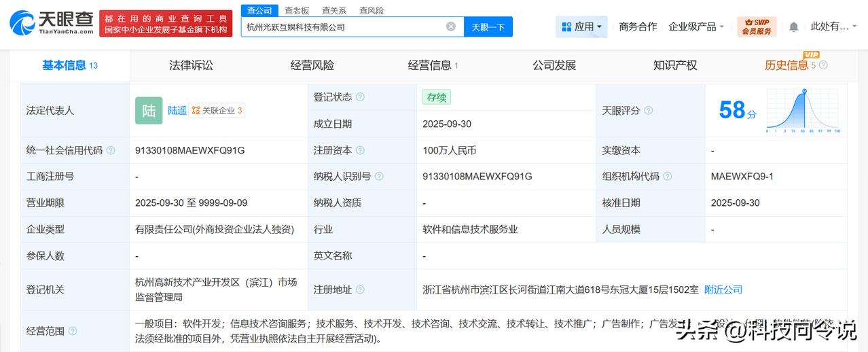
Task: Click the 58分 score value
Action: coord(738,110)
